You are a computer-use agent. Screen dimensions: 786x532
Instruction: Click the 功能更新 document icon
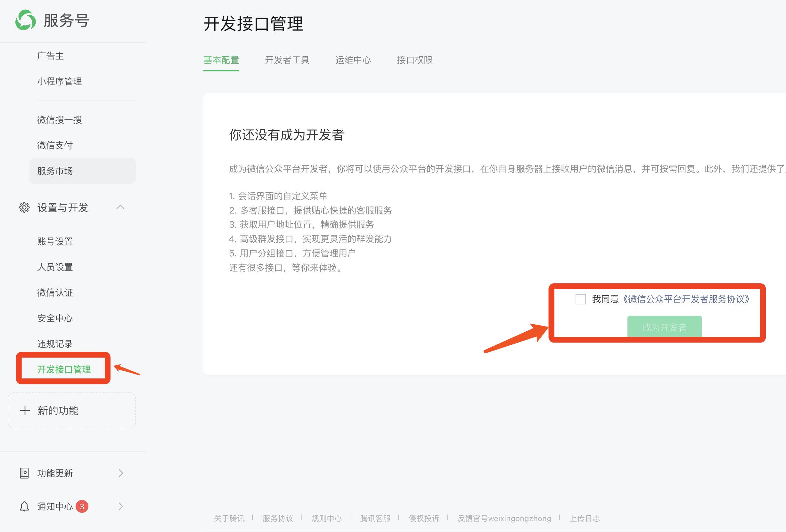[x=24, y=473]
